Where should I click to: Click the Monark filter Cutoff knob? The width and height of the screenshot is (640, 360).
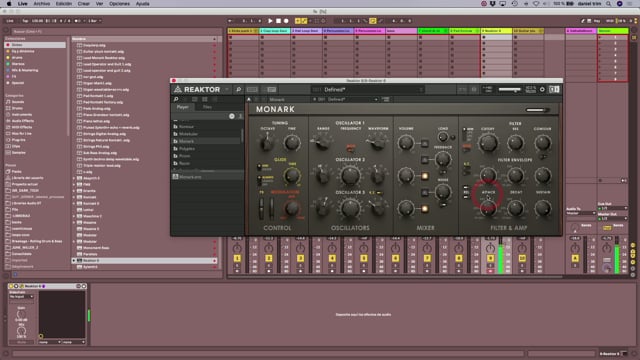pos(488,143)
